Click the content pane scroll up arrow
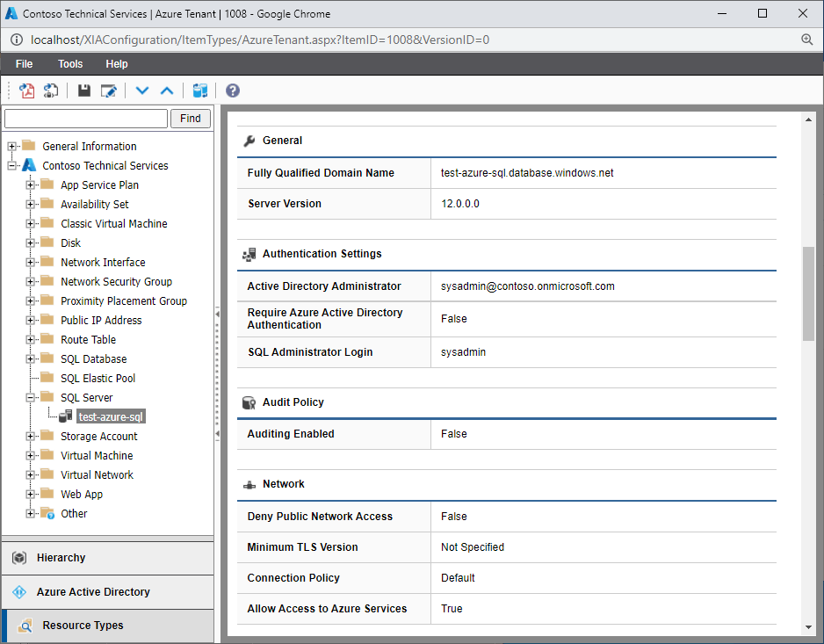Image resolution: width=824 pixels, height=644 pixels. (808, 119)
